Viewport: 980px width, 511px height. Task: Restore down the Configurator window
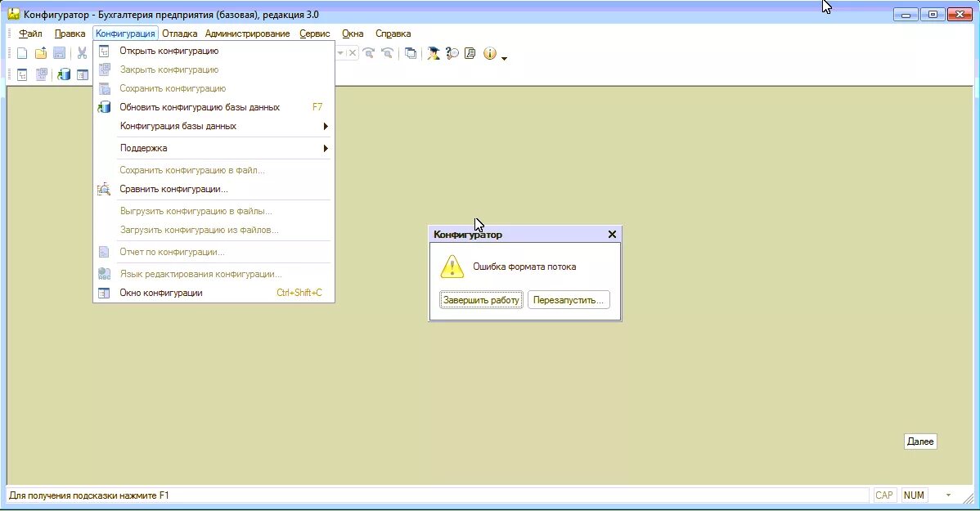(933, 14)
